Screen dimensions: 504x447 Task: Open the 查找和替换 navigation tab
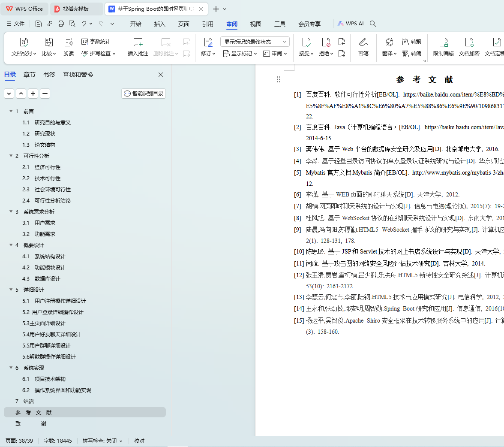click(x=78, y=75)
